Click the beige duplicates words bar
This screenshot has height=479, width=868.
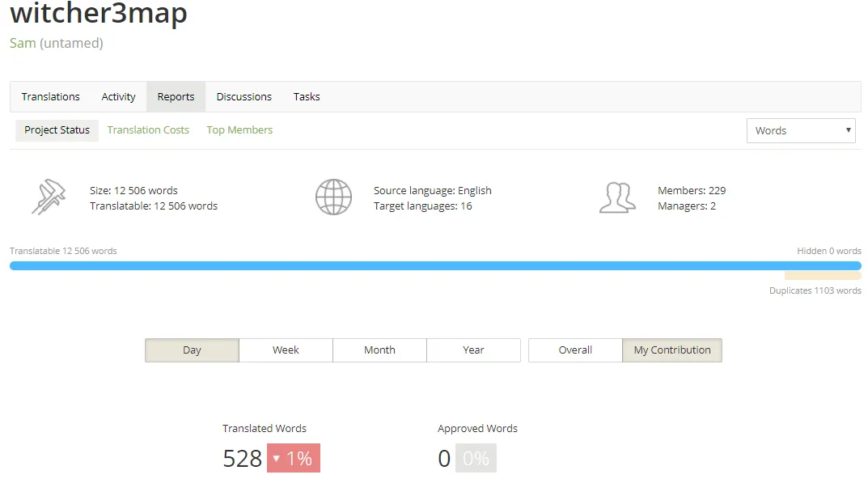823,276
